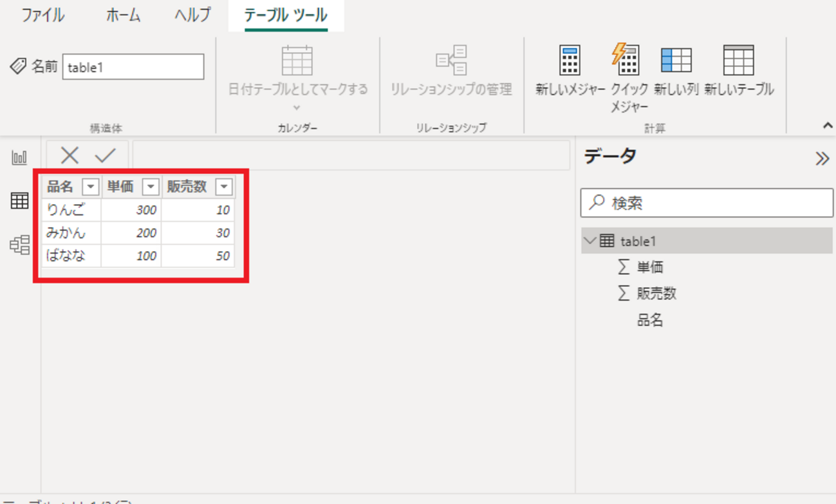Click the table name input field containing table1
Screen dimensions: 836x504
click(x=133, y=67)
